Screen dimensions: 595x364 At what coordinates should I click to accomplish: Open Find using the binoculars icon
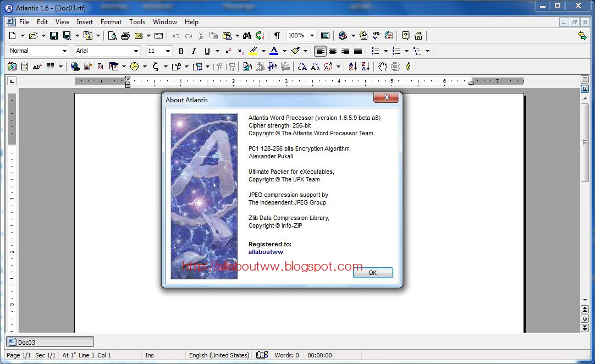pyautogui.click(x=247, y=36)
